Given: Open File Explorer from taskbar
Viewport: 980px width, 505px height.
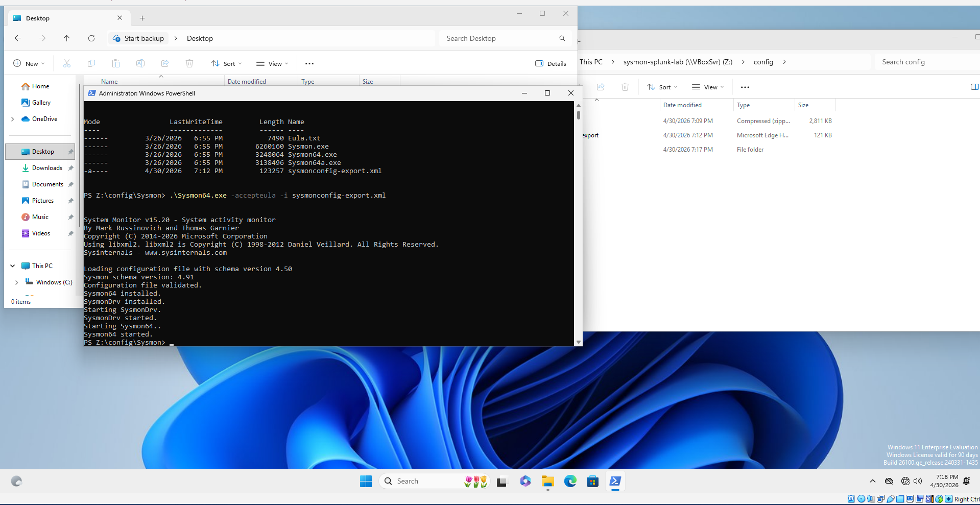Looking at the screenshot, I should click(x=548, y=481).
